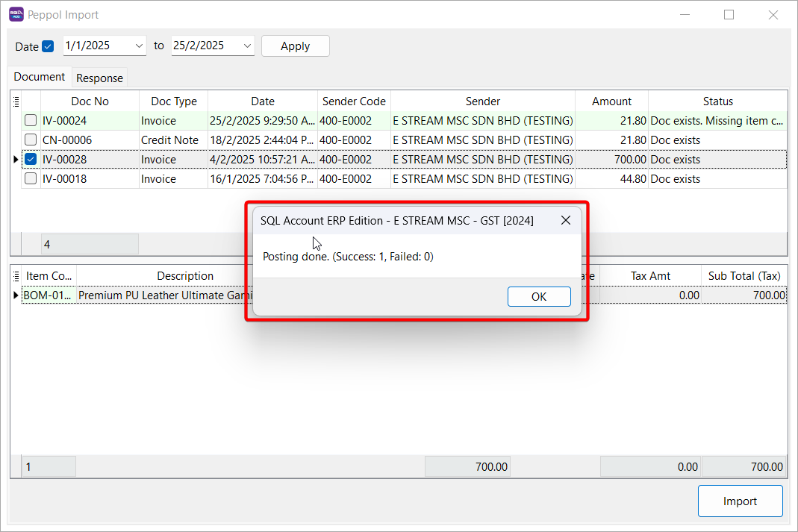The width and height of the screenshot is (798, 532).
Task: Switch to the Response tab
Action: [x=99, y=78]
